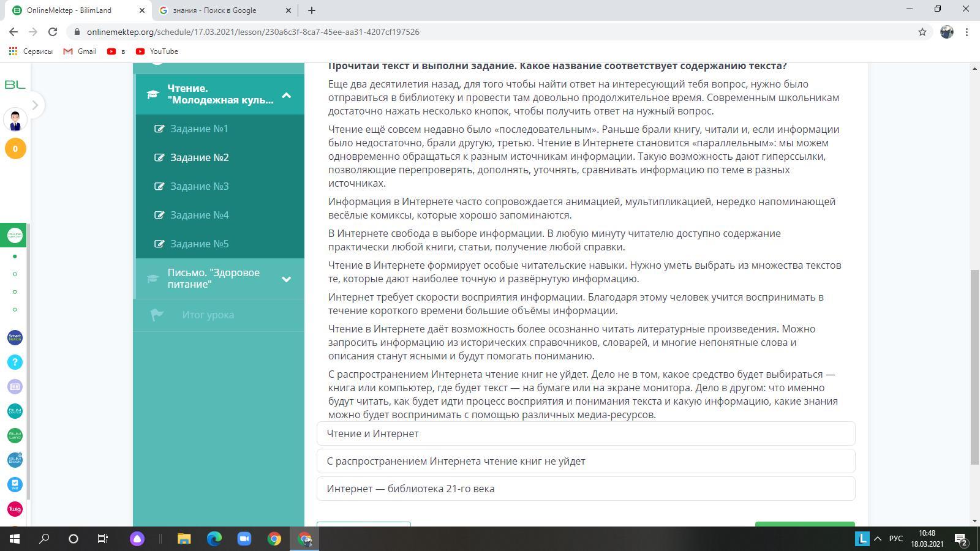
Task: Open the Chrome three-dot menu
Action: click(967, 32)
